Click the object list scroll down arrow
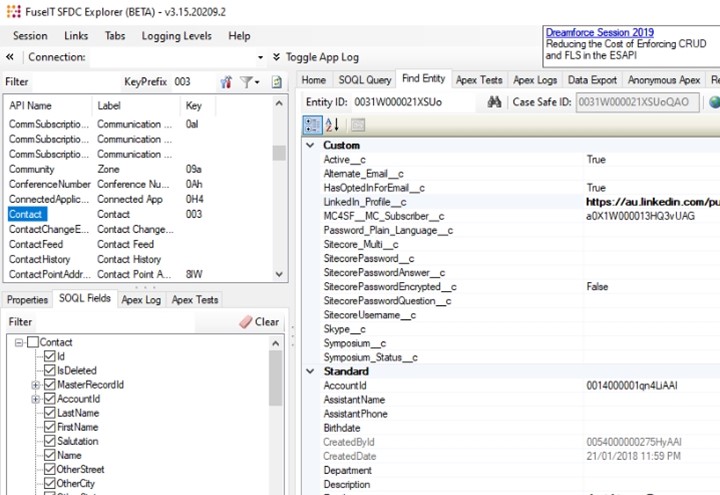Image resolution: width=720 pixels, height=495 pixels. 279,274
